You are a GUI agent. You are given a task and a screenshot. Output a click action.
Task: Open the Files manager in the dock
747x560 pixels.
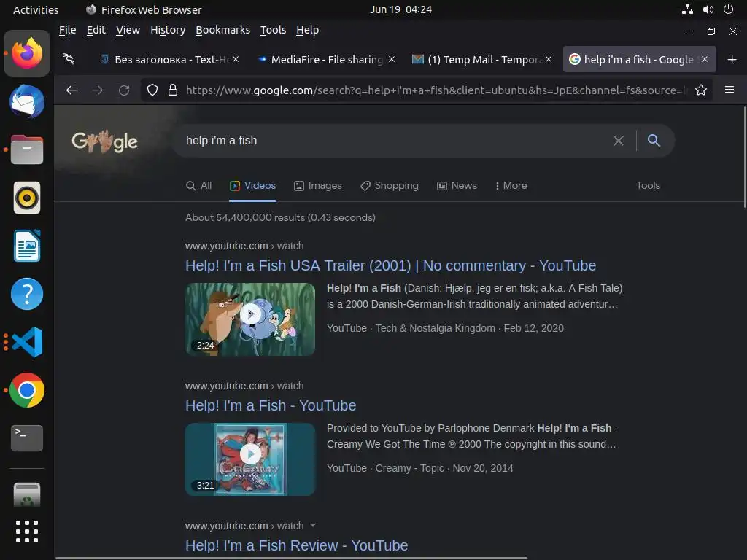(x=27, y=149)
